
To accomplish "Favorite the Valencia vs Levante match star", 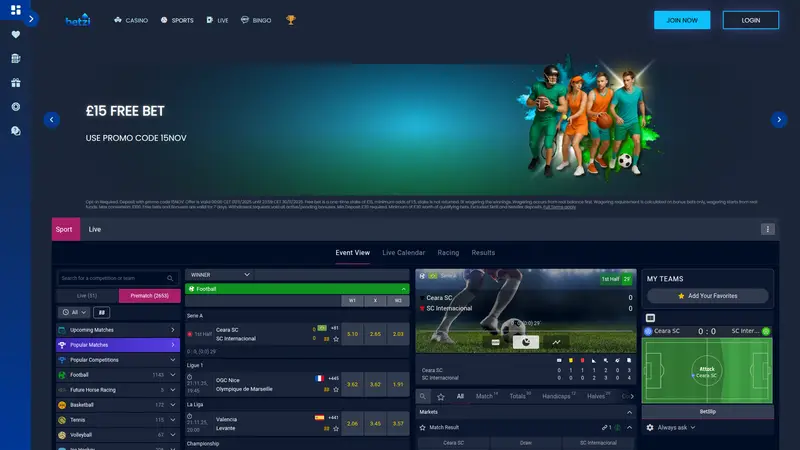I will tap(336, 429).
